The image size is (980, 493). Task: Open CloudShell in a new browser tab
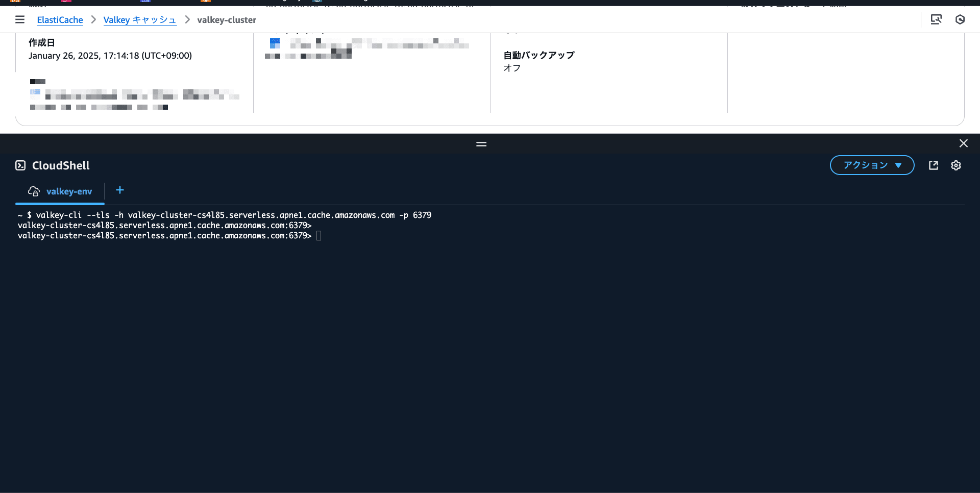tap(934, 165)
